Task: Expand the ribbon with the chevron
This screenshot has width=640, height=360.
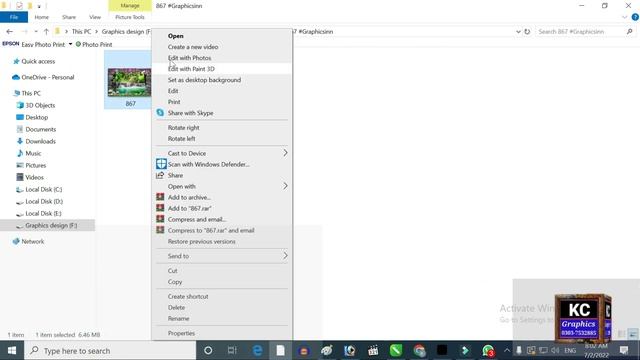Action: point(624,17)
